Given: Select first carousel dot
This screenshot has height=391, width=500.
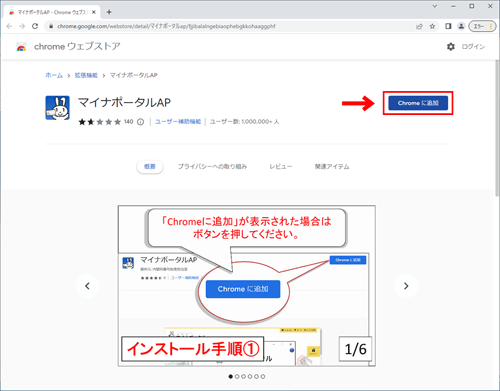Looking at the screenshot, I should coord(231,377).
